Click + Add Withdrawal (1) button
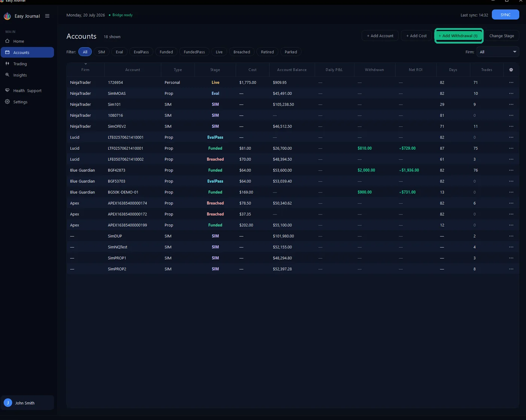This screenshot has height=420, width=526. point(458,36)
